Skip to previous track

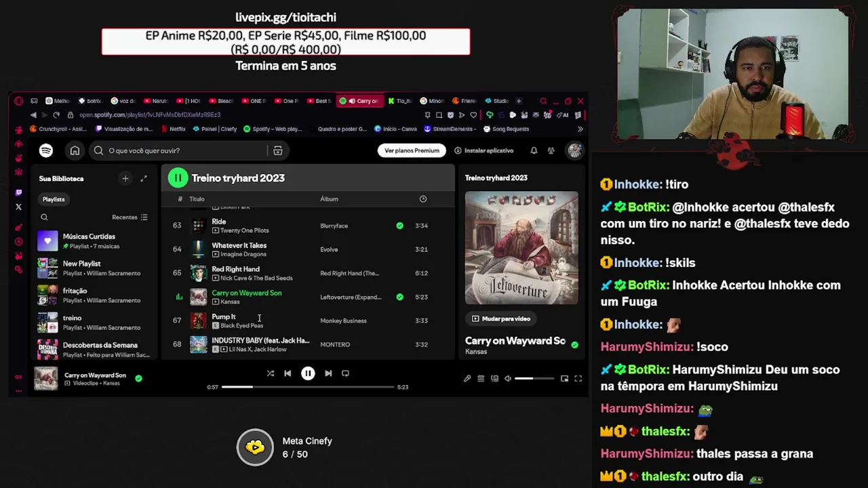pos(288,373)
